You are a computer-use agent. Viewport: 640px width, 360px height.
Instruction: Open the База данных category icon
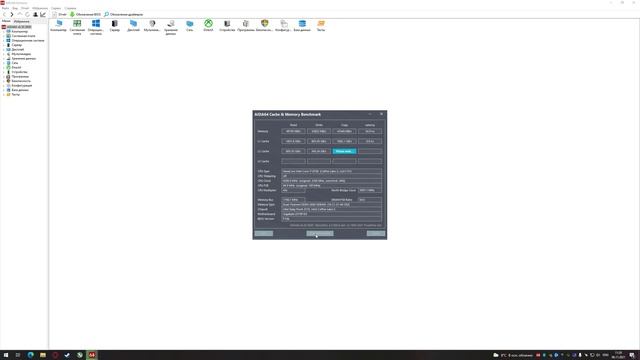[x=302, y=25]
